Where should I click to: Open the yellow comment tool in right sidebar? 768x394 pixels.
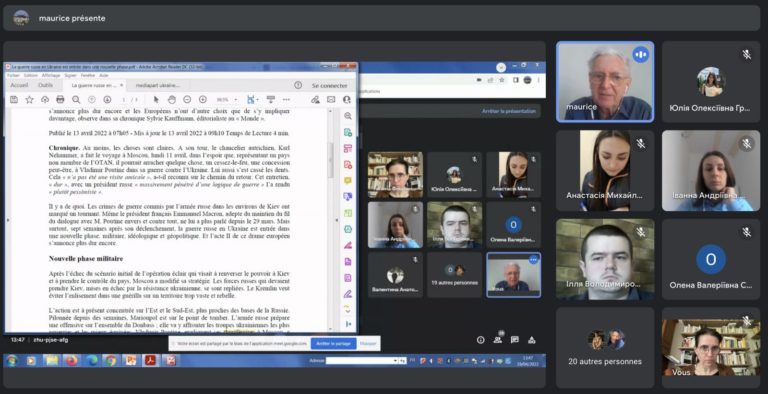[x=348, y=180]
